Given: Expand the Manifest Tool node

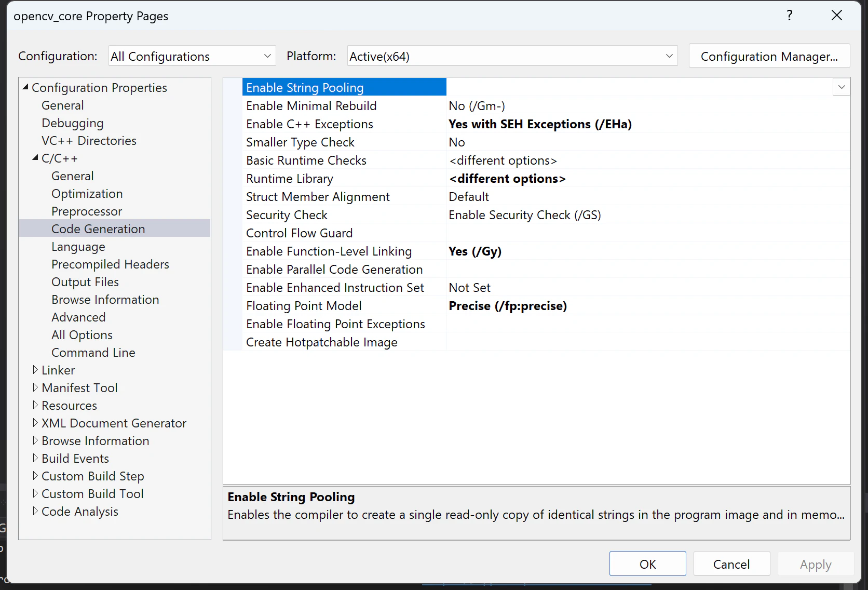Looking at the screenshot, I should click(x=35, y=387).
